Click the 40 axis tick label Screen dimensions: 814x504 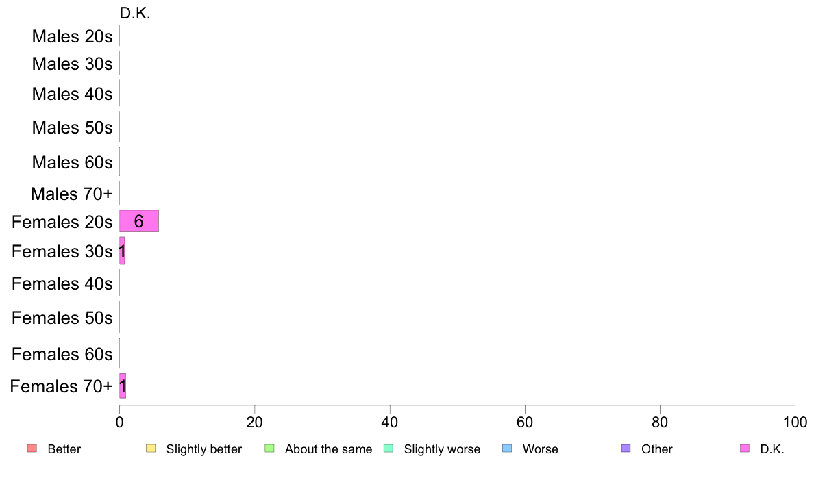tap(390, 422)
